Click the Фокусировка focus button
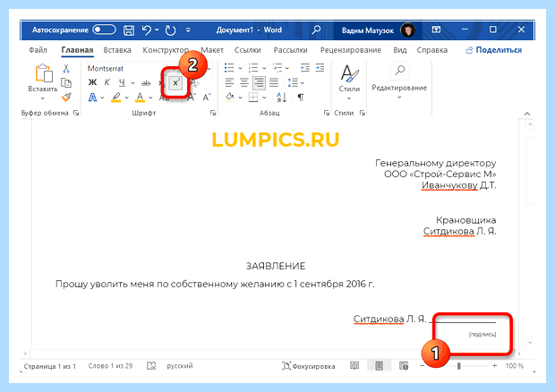Screen dimensions: 555x392 [x=308, y=366]
